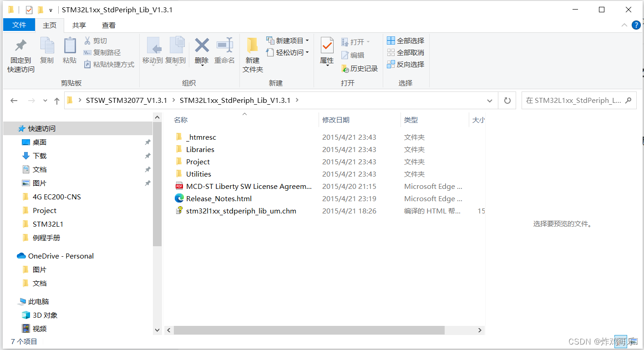Refresh the current folder view
This screenshot has height=350, width=644.
507,101
